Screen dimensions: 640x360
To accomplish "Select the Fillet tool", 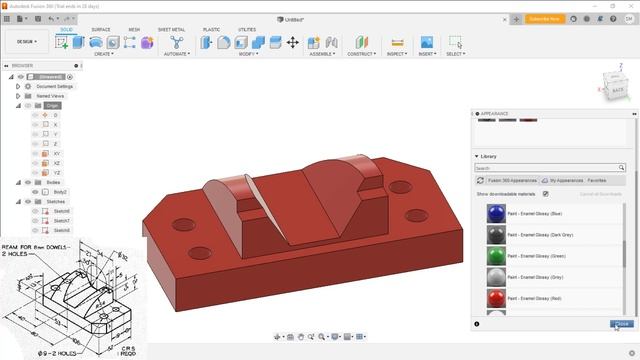I will [224, 42].
